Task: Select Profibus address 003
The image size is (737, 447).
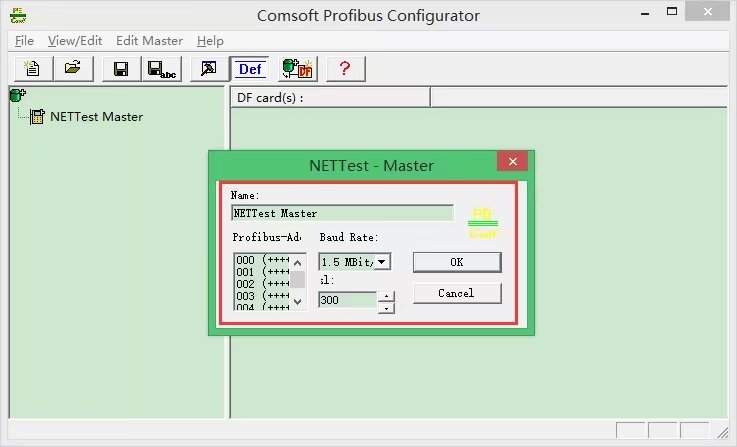Action: coord(262,296)
